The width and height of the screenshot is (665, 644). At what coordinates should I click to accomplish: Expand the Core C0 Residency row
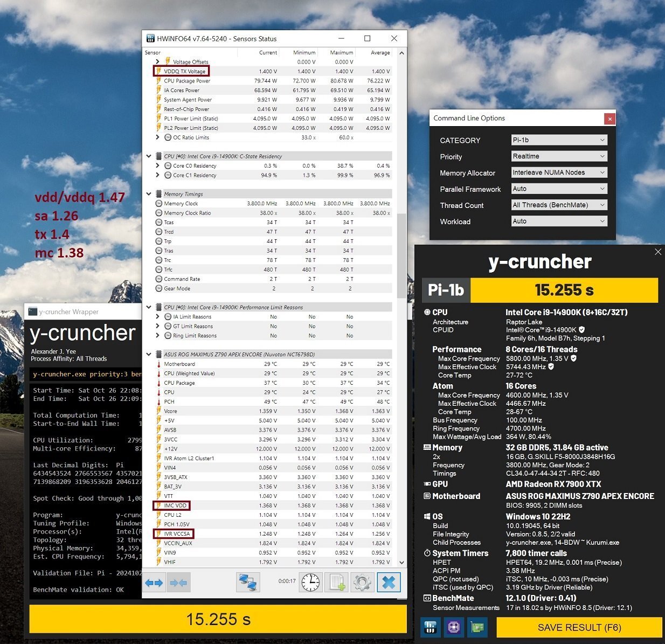click(157, 166)
